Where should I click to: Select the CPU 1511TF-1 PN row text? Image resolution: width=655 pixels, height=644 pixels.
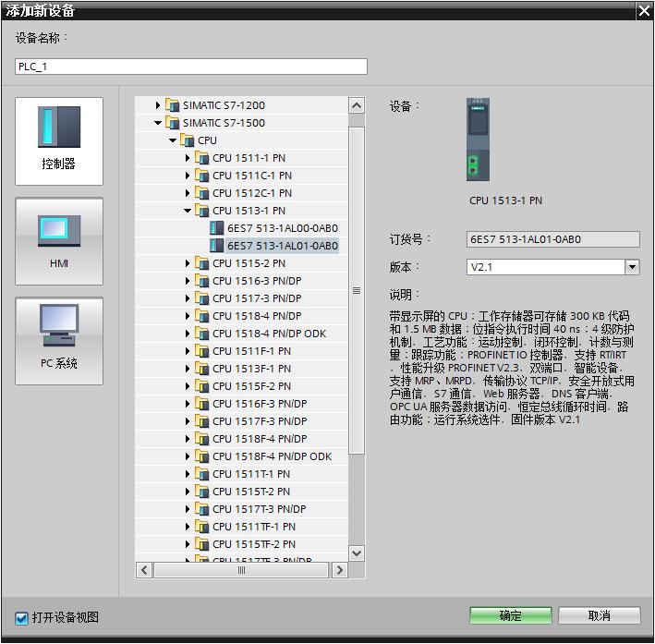click(x=253, y=527)
